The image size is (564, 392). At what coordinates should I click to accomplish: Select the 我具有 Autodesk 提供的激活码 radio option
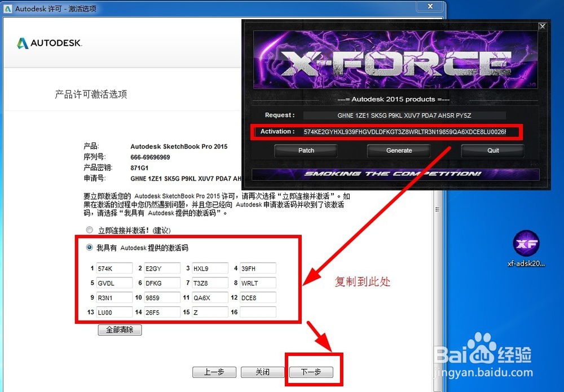[89, 248]
